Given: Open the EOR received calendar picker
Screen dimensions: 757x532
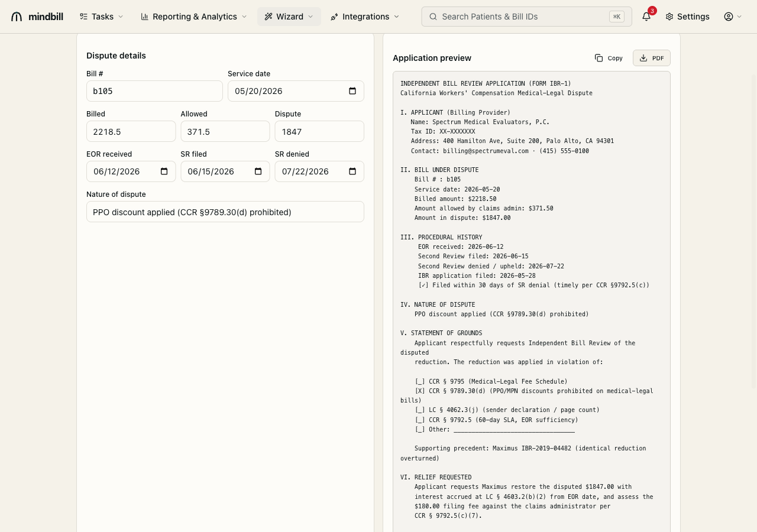Looking at the screenshot, I should click(x=164, y=171).
